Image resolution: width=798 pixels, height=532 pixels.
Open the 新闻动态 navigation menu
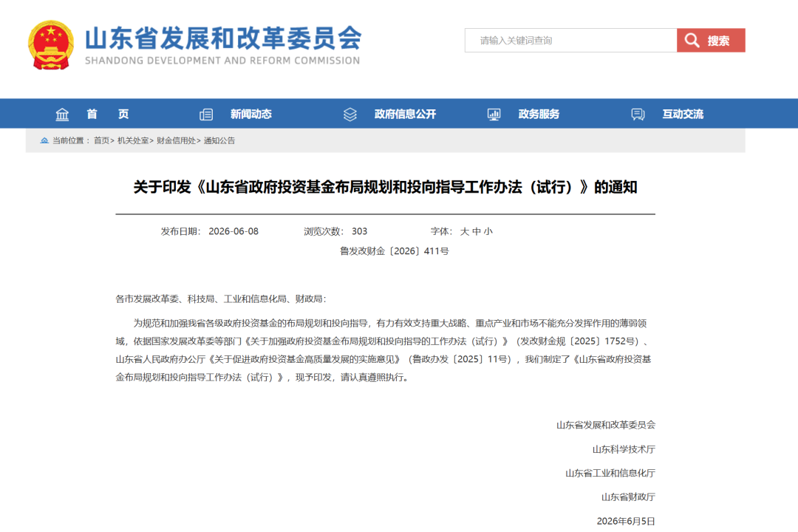click(251, 114)
